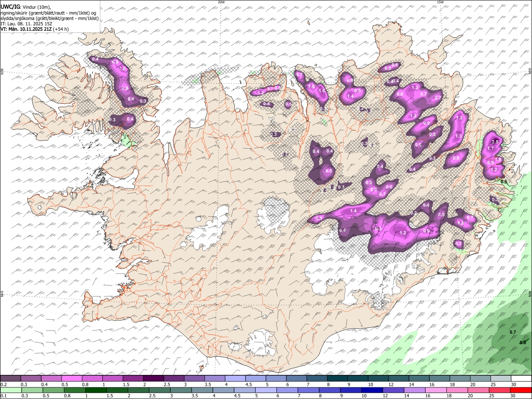The height and width of the screenshot is (399, 532).
Task: Click rain scale swatch between 8 and 9
Action: pyautogui.click(x=329, y=390)
